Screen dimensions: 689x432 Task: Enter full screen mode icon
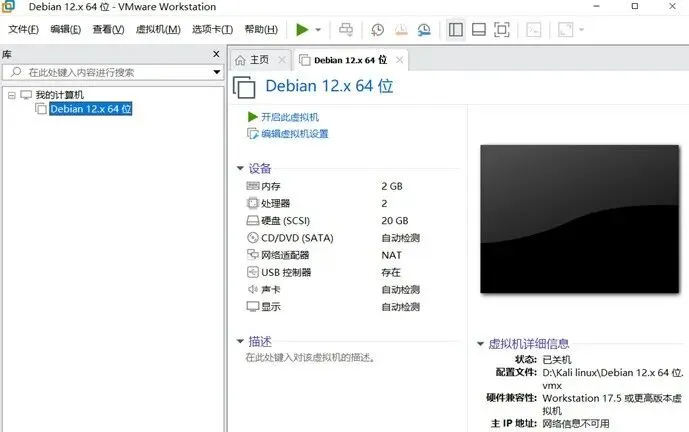point(502,29)
